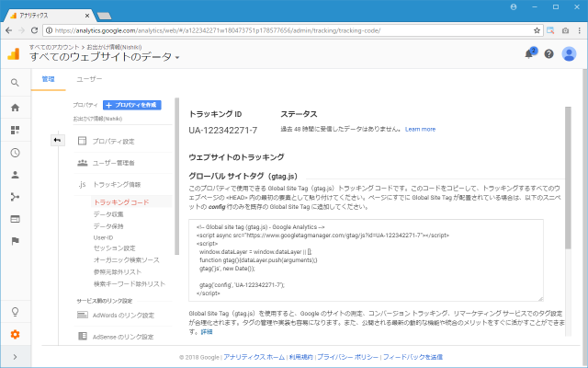Open the Admin gear icon
This screenshot has width=588, height=368.
(15, 333)
